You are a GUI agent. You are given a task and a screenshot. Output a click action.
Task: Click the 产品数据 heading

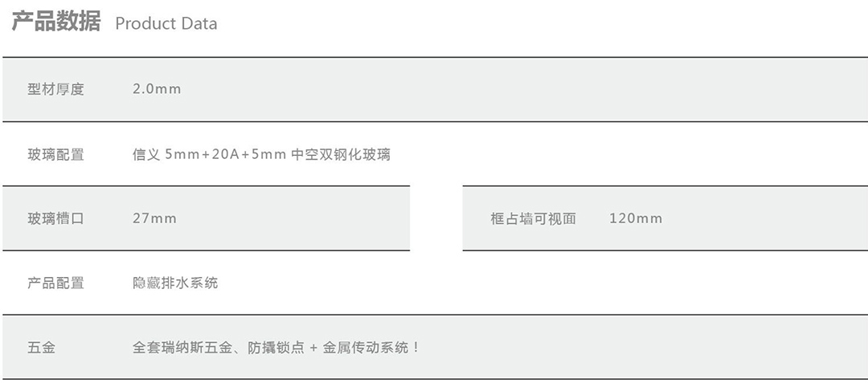pos(56,22)
